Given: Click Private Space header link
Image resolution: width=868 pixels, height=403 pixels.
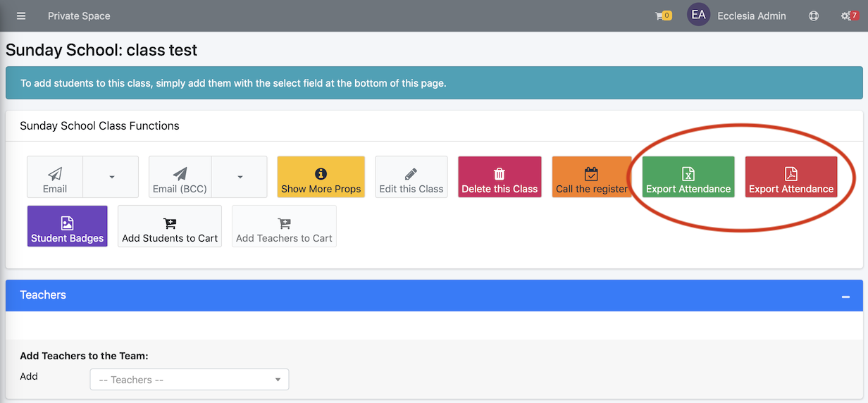Looking at the screenshot, I should pyautogui.click(x=79, y=15).
